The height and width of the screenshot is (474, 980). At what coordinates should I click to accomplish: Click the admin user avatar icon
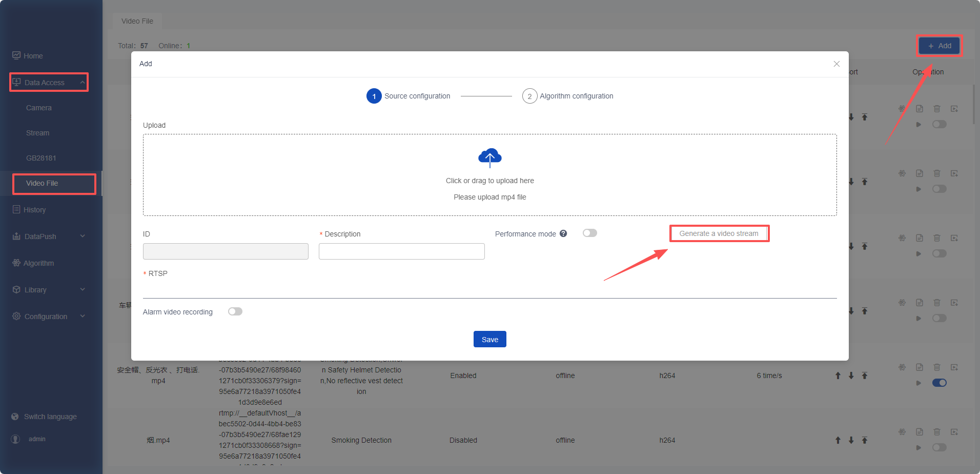coord(15,439)
